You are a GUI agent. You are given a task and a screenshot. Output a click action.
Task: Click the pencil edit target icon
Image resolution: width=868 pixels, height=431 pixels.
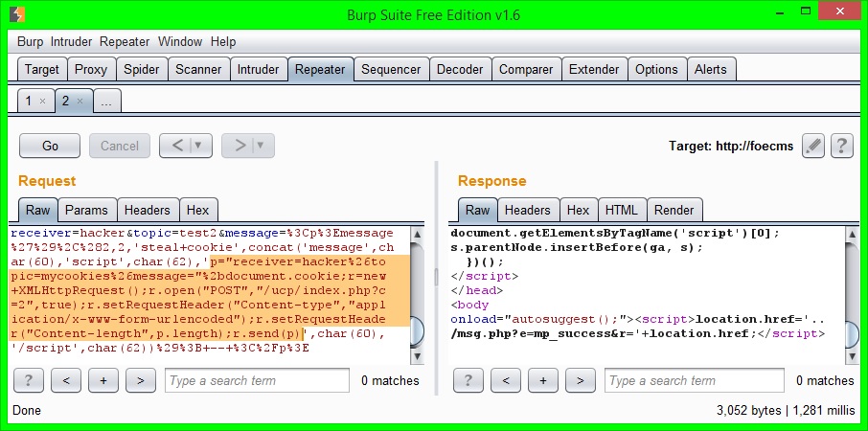click(x=813, y=147)
